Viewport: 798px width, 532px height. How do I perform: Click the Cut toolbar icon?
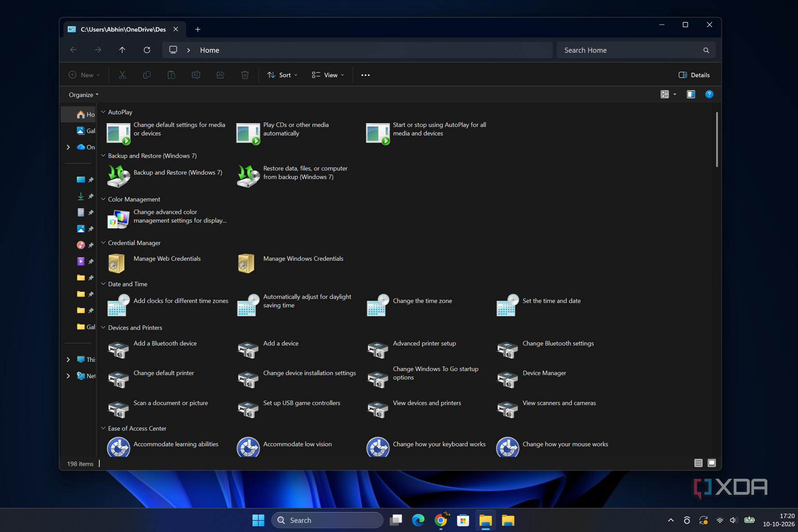point(122,75)
